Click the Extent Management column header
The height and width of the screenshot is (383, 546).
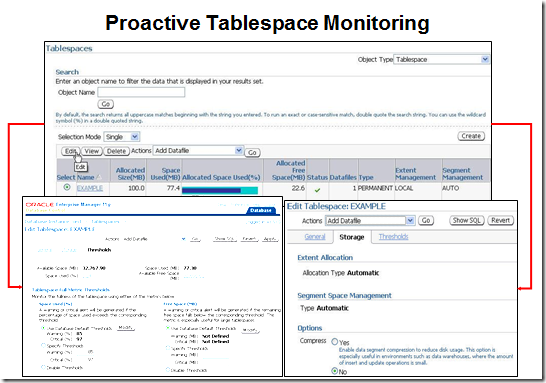415,174
